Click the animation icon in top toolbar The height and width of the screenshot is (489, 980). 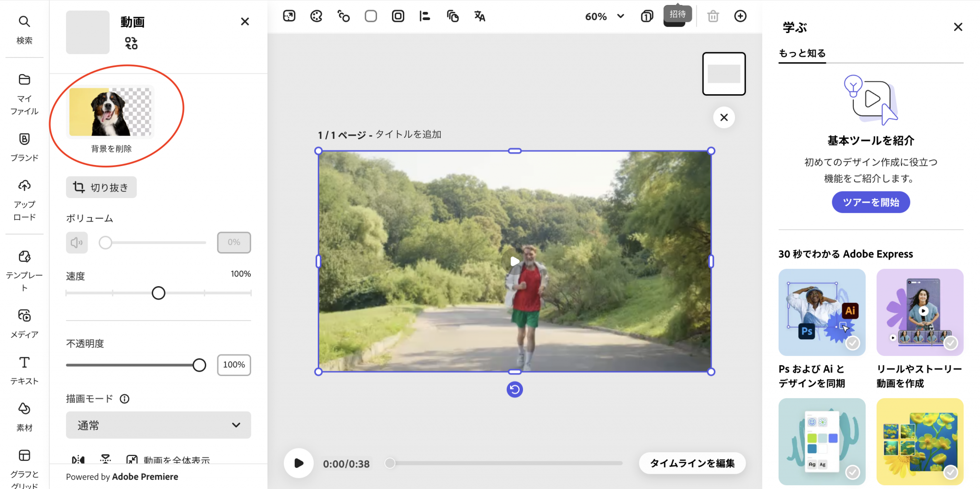coord(344,16)
